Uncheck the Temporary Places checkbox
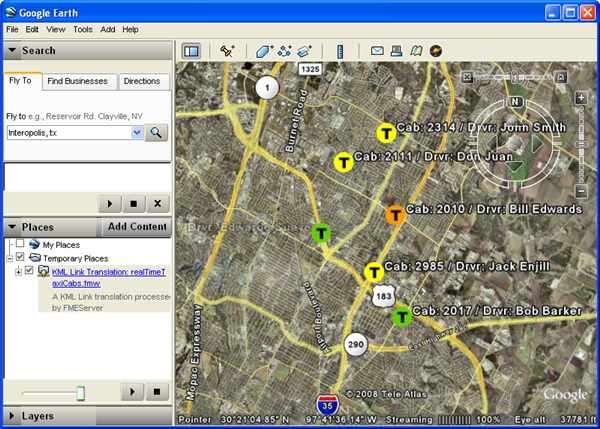Screen dimensions: 600x429 click(20, 256)
